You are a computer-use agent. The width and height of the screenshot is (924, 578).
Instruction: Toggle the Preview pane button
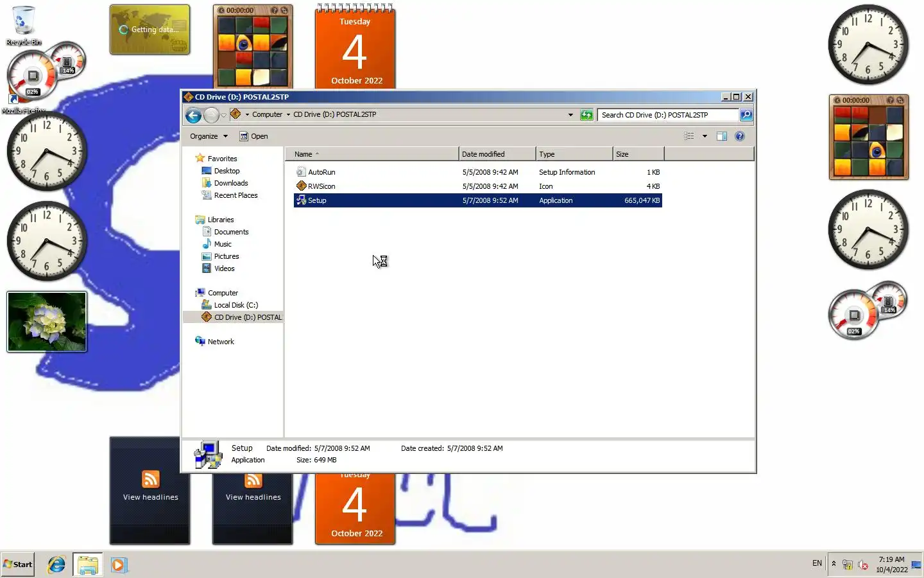tap(722, 136)
